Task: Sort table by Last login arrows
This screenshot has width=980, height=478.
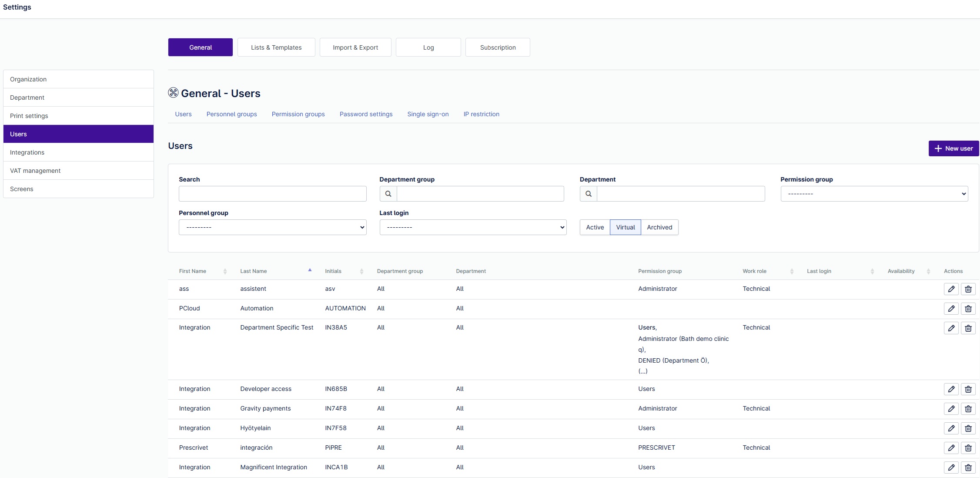Action: click(x=872, y=271)
